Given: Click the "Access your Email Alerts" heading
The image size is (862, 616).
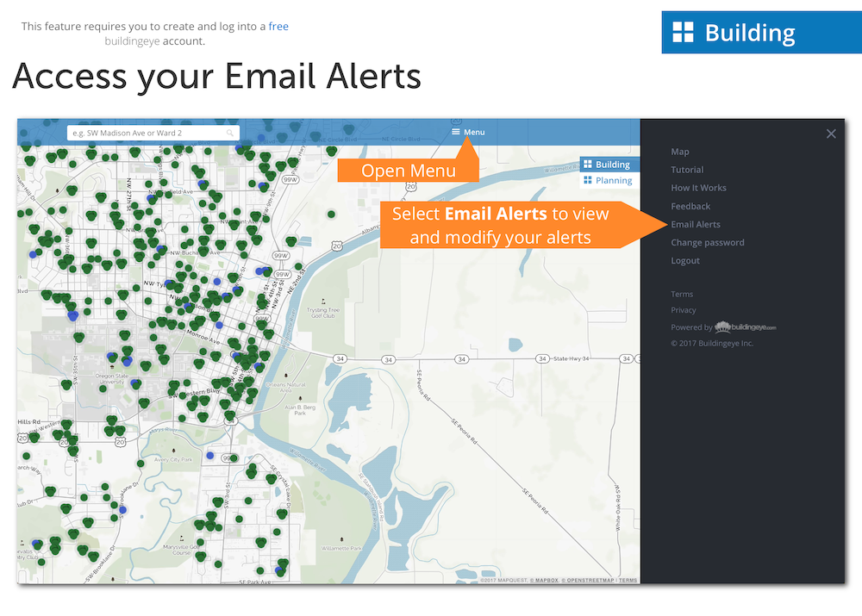Looking at the screenshot, I should [216, 77].
